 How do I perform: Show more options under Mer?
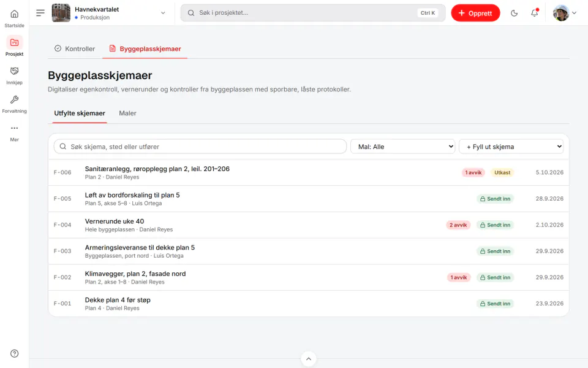coord(14,132)
